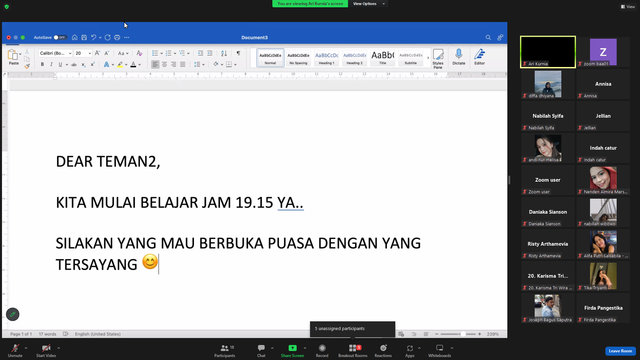Open the Participants panel in Zoom
The image size is (640, 360).
pos(225,350)
